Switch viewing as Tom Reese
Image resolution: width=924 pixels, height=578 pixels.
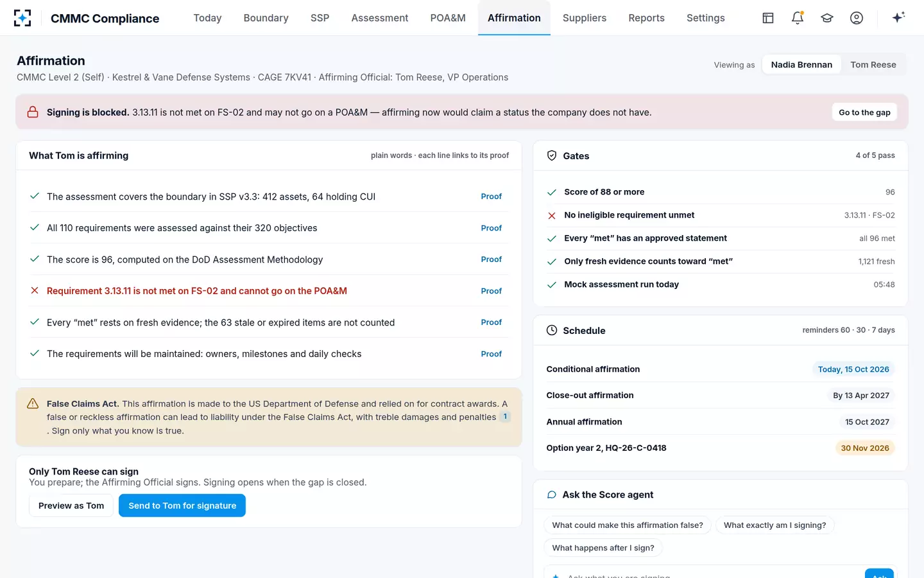pyautogui.click(x=873, y=64)
